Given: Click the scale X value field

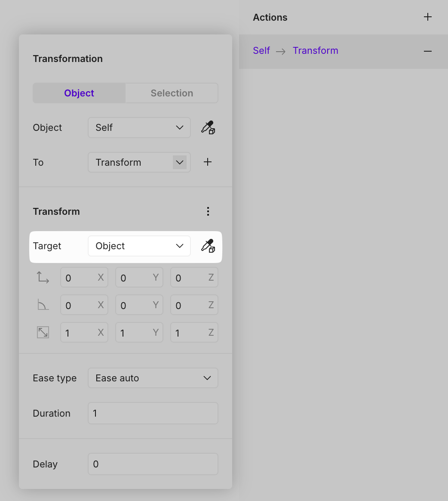Looking at the screenshot, I should (x=80, y=333).
